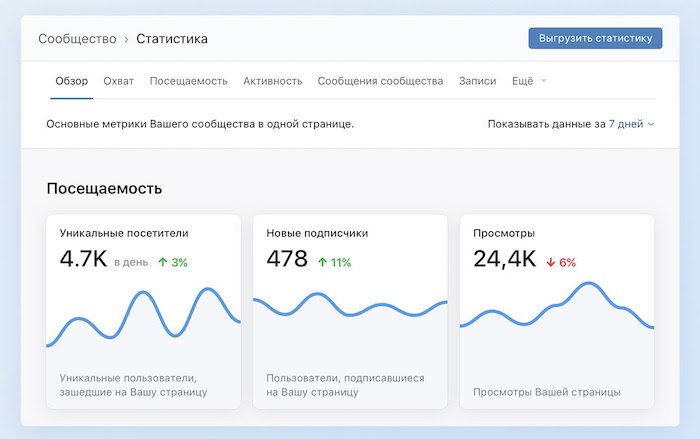Click the Просмотры line chart
The height and width of the screenshot is (439, 700).
click(557, 305)
